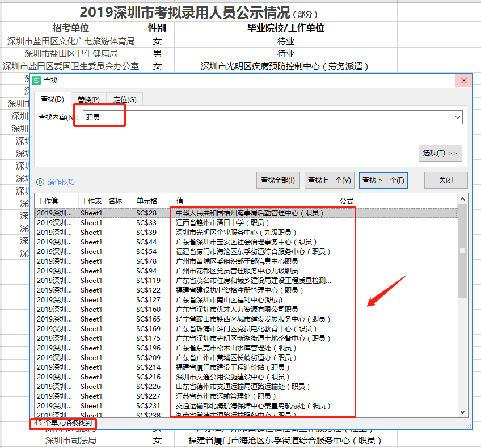Select result row for cell $C$226
Image resolution: width=481 pixels, height=448 pixels.
tap(246, 386)
